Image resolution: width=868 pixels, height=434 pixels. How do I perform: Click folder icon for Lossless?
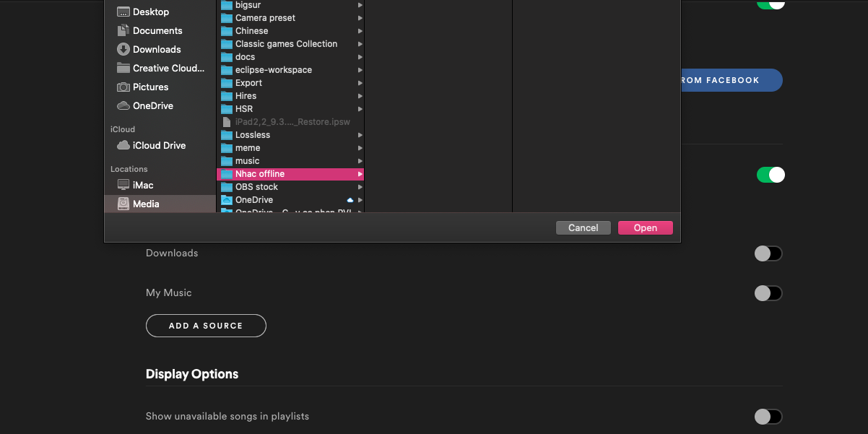[227, 135]
